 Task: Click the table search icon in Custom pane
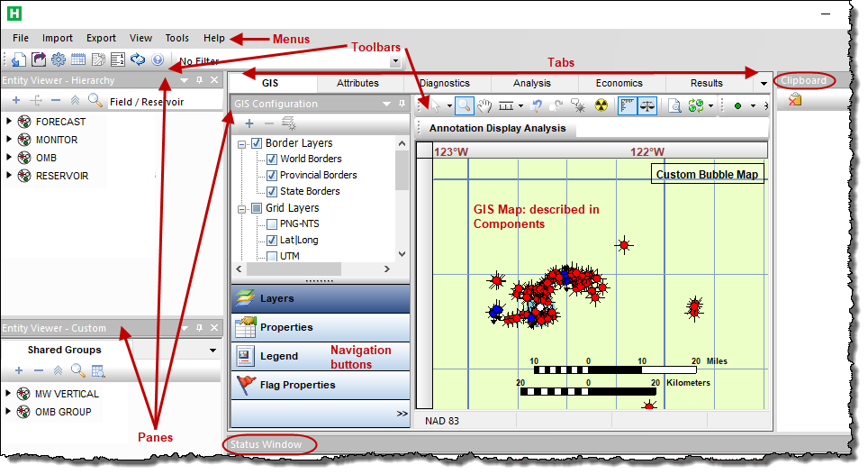click(x=98, y=370)
